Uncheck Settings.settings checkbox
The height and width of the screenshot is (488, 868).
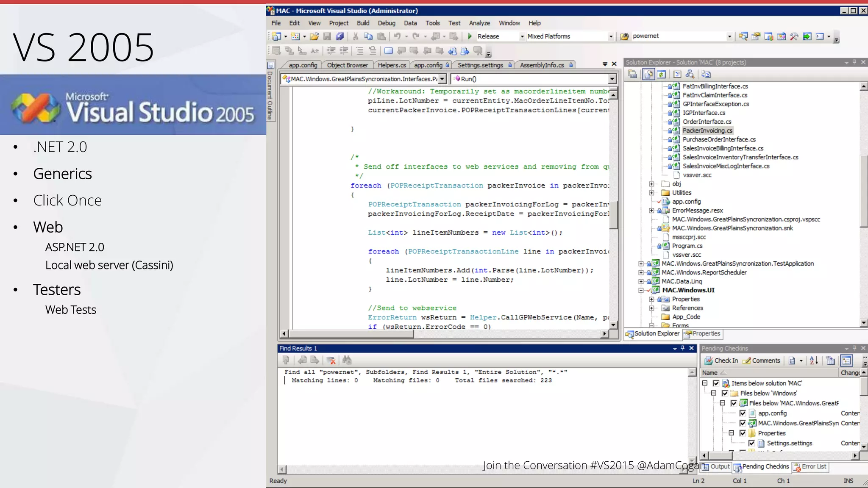751,443
